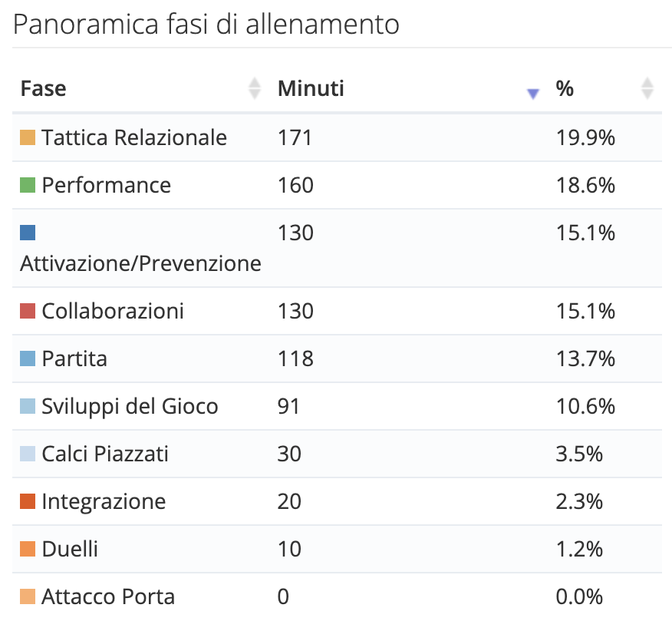Image resolution: width=672 pixels, height=631 pixels.
Task: Sort by percentage column arrows
Action: [x=647, y=89]
